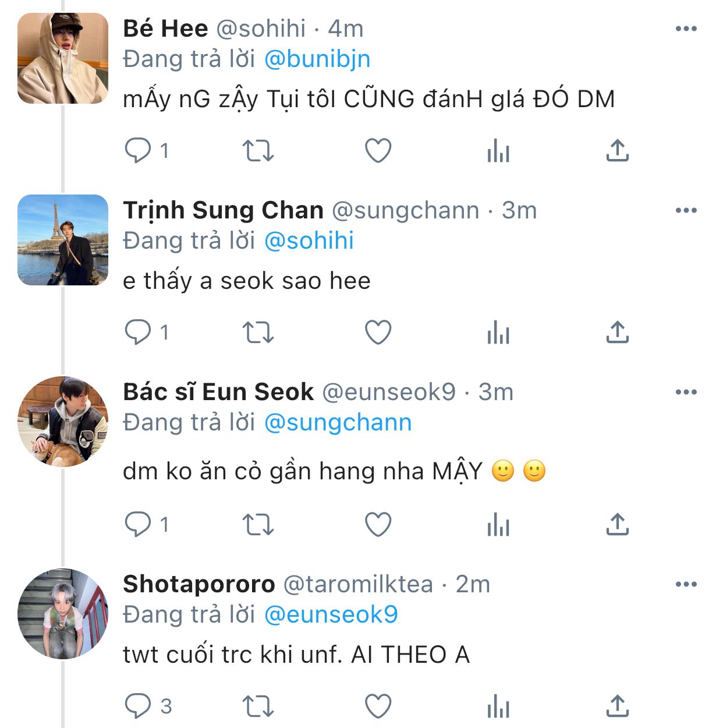723x728 pixels.
Task: View analytics on Shotapororo's tweet
Action: point(498,706)
